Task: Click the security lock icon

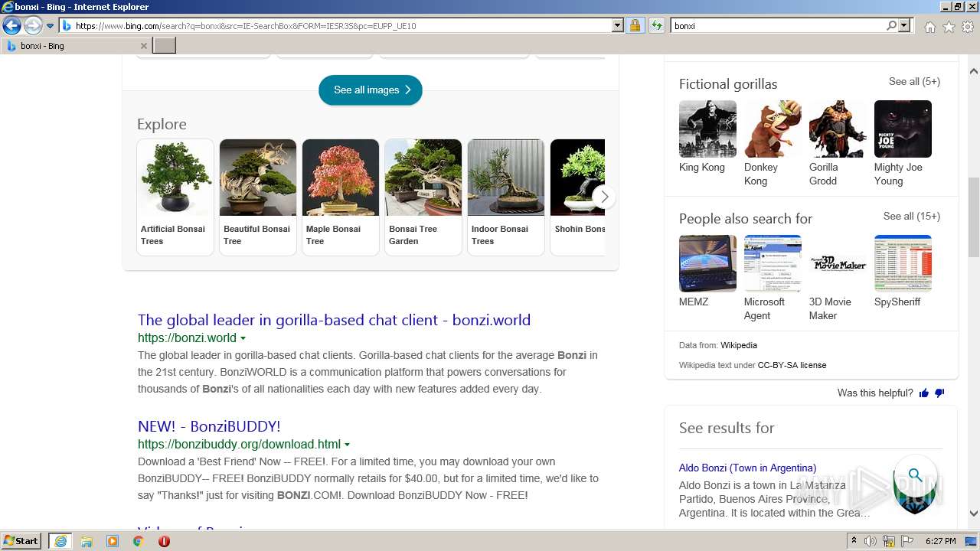Action: 635,26
